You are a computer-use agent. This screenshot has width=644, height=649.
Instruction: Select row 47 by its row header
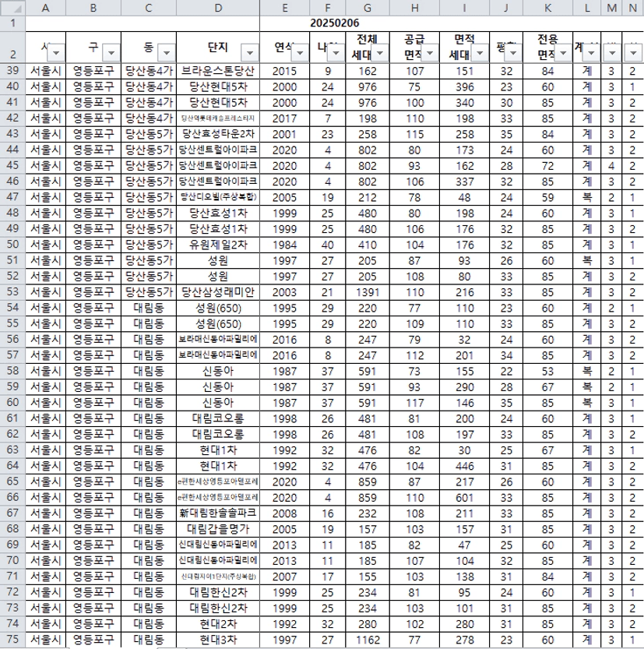(12, 197)
